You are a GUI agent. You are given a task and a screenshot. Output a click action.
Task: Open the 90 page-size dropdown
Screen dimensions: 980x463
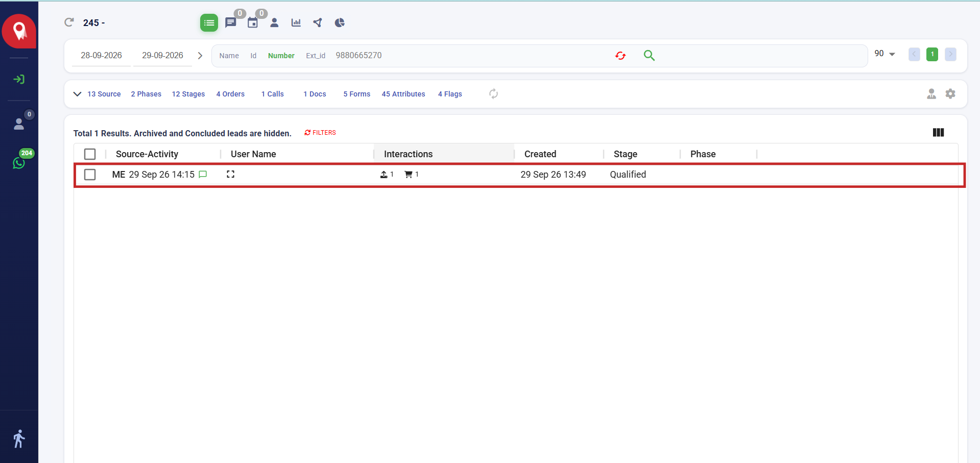885,54
